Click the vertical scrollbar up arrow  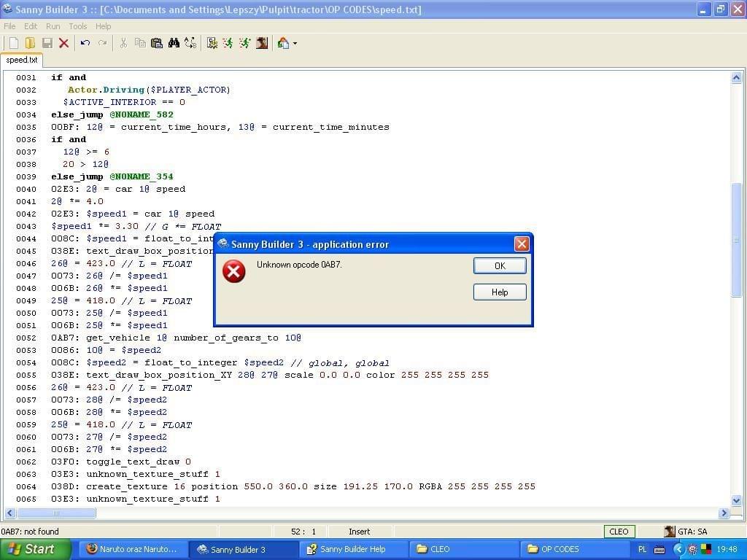(736, 77)
